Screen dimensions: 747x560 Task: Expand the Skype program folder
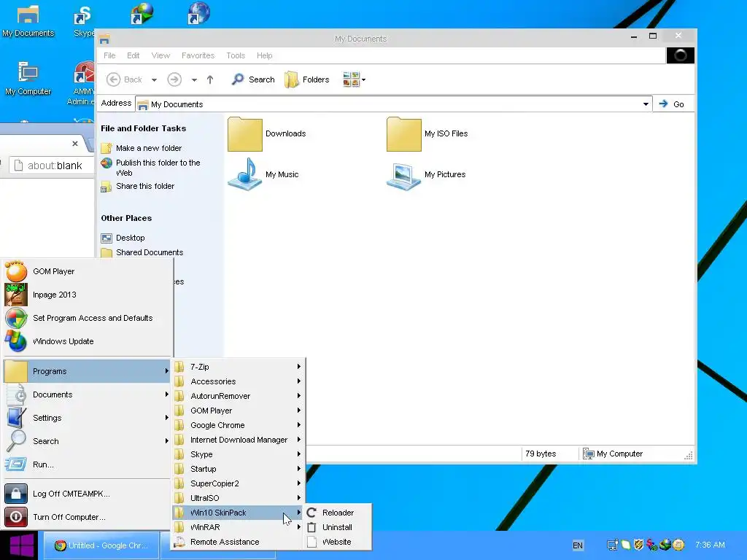point(238,454)
